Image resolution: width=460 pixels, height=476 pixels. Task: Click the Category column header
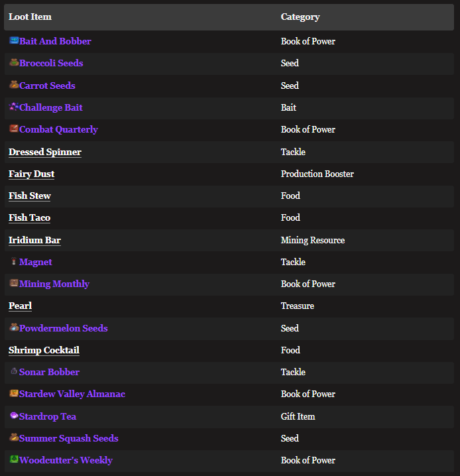300,17
